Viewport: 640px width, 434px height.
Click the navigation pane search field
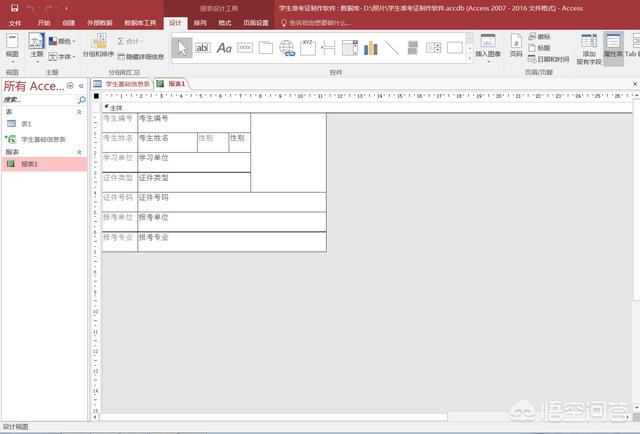point(40,100)
